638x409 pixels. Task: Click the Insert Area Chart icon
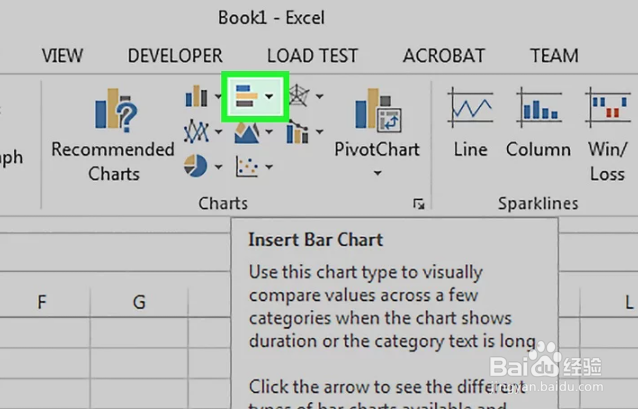(247, 132)
